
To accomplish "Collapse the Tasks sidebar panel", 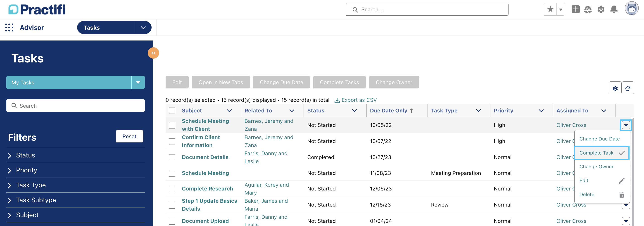I will pyautogui.click(x=154, y=53).
